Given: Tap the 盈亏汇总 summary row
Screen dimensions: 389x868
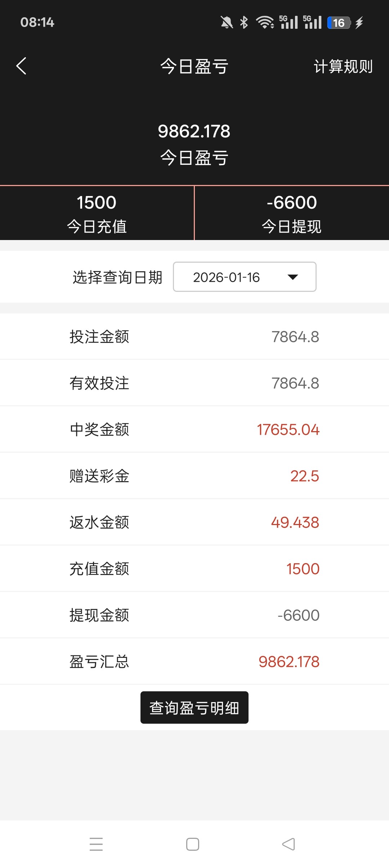Looking at the screenshot, I should pos(194,661).
